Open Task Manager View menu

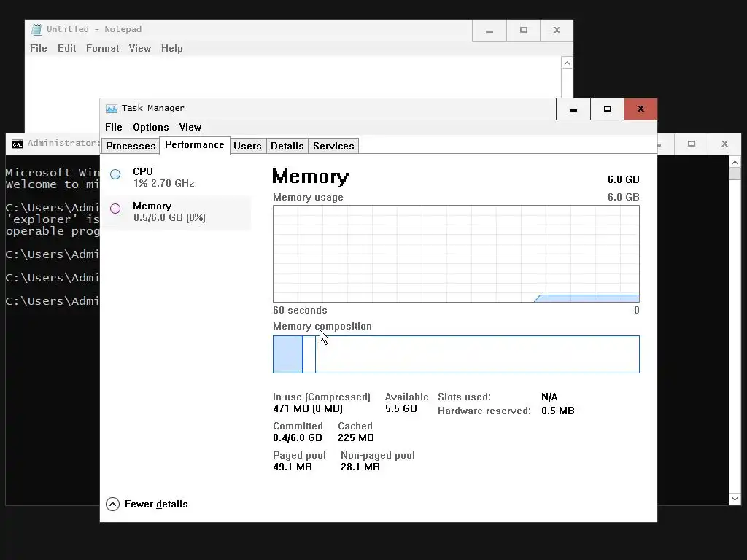[x=190, y=127]
